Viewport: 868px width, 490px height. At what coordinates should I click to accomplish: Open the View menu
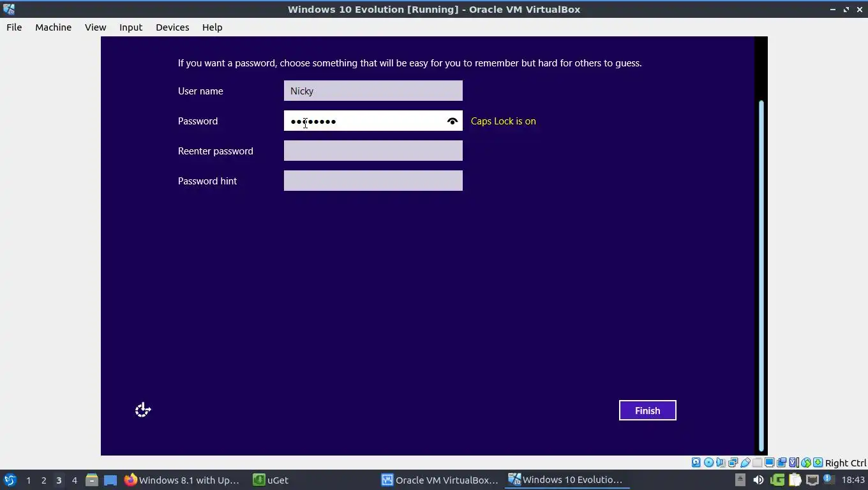pos(95,27)
